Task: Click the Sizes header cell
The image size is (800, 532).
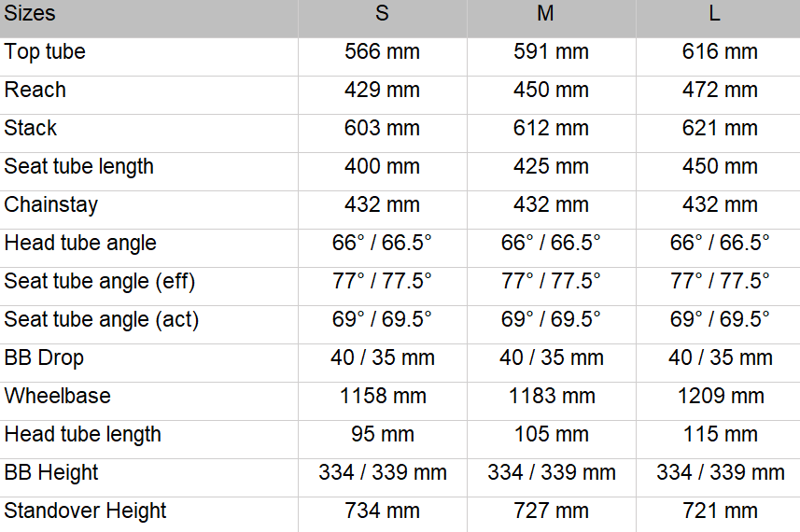Action: point(30,14)
